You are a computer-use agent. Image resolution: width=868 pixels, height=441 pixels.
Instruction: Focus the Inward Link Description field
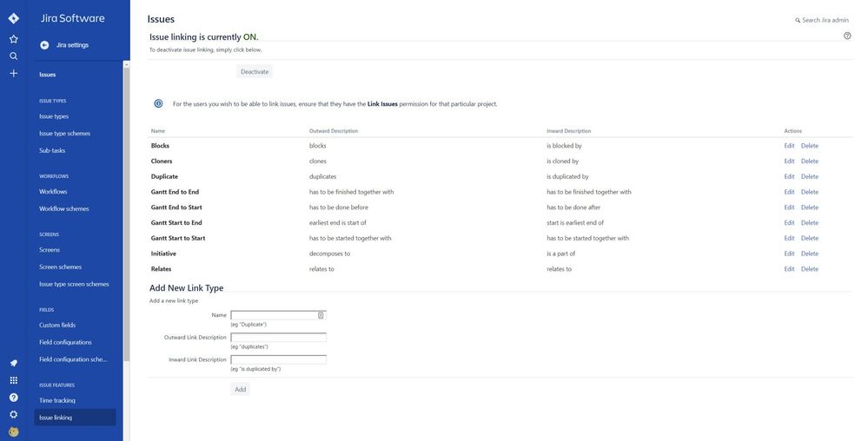coord(278,359)
